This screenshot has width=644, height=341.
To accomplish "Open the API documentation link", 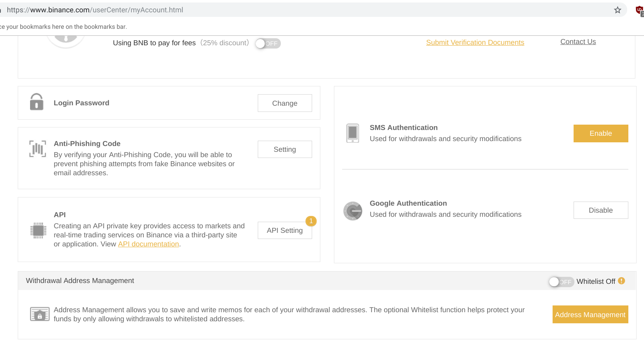I will 149,244.
